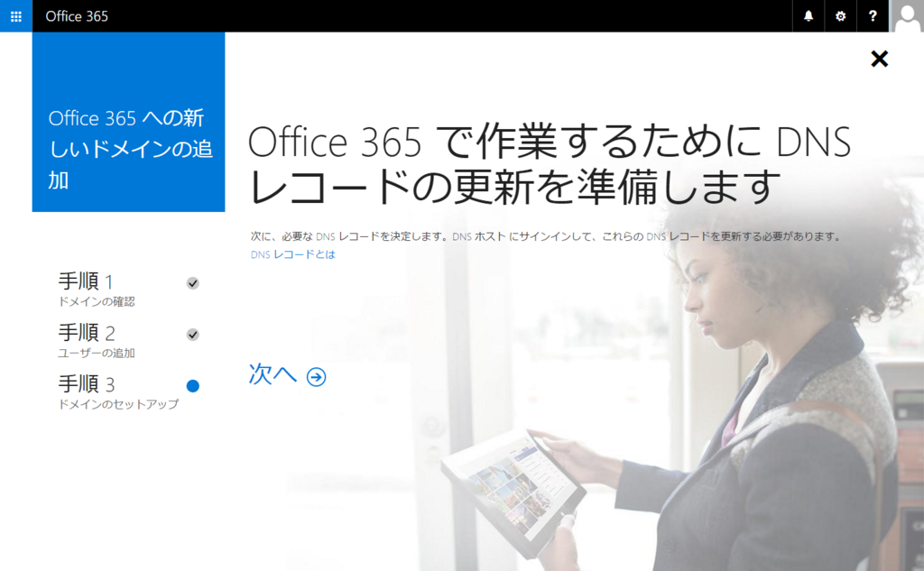This screenshot has height=571, width=924.
Task: Open settings gear icon
Action: click(840, 16)
